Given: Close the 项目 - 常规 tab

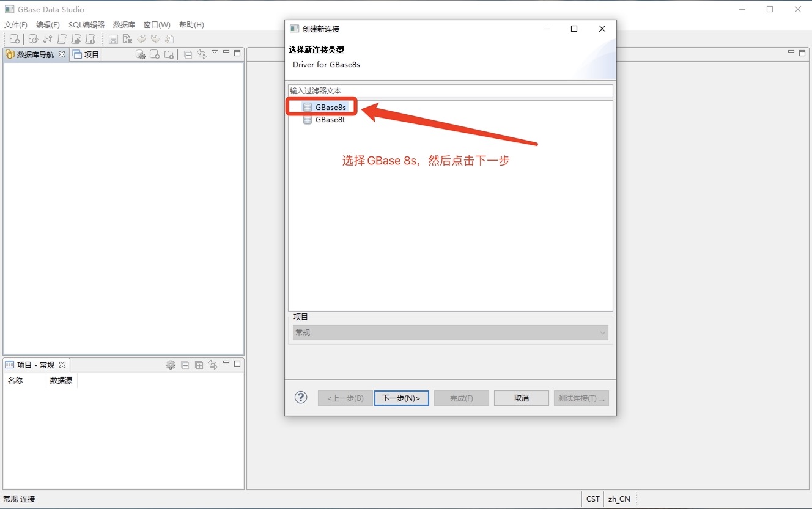Looking at the screenshot, I should pos(62,365).
